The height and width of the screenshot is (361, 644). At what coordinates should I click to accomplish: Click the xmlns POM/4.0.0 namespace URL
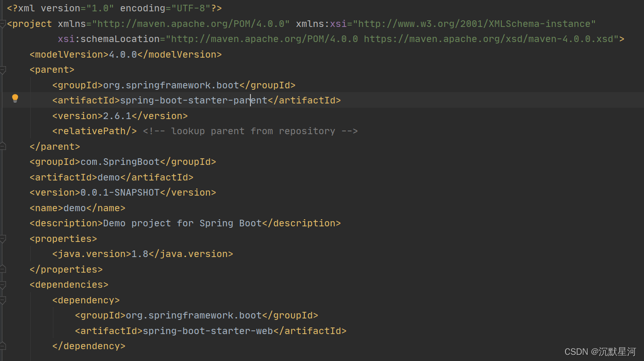tap(191, 24)
